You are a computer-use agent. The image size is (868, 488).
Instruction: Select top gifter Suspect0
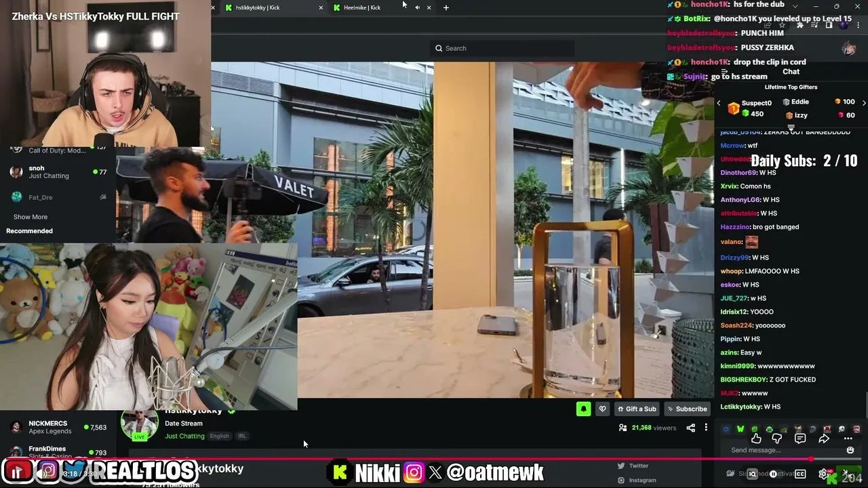(x=757, y=103)
